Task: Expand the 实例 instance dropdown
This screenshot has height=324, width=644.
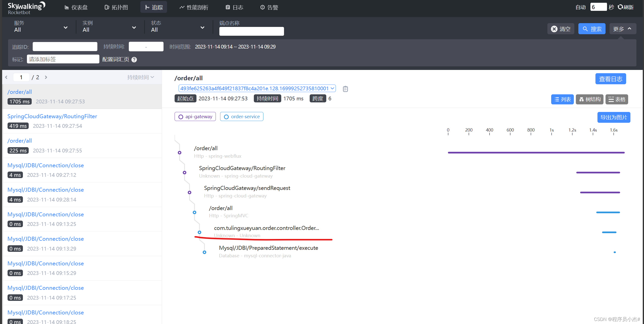Action: click(109, 27)
